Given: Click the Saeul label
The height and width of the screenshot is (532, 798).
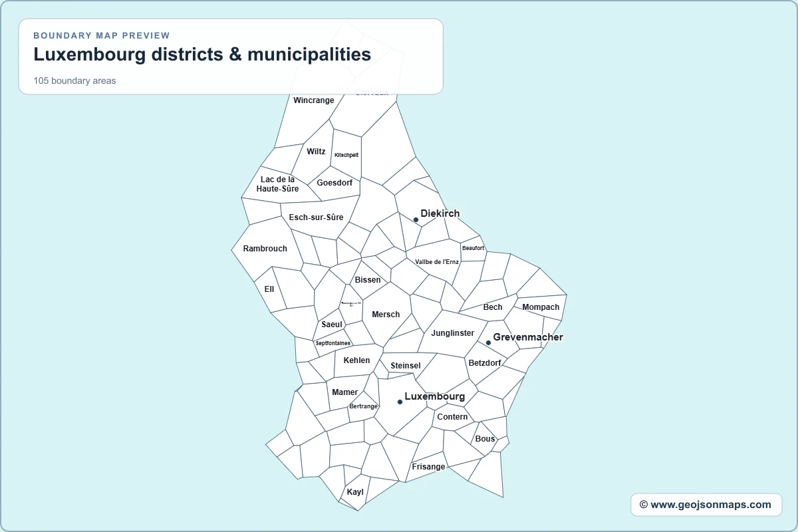Looking at the screenshot, I should (332, 325).
